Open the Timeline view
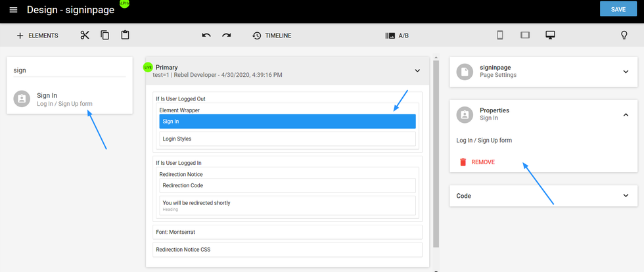Viewport: 644px width, 272px height. coord(271,35)
